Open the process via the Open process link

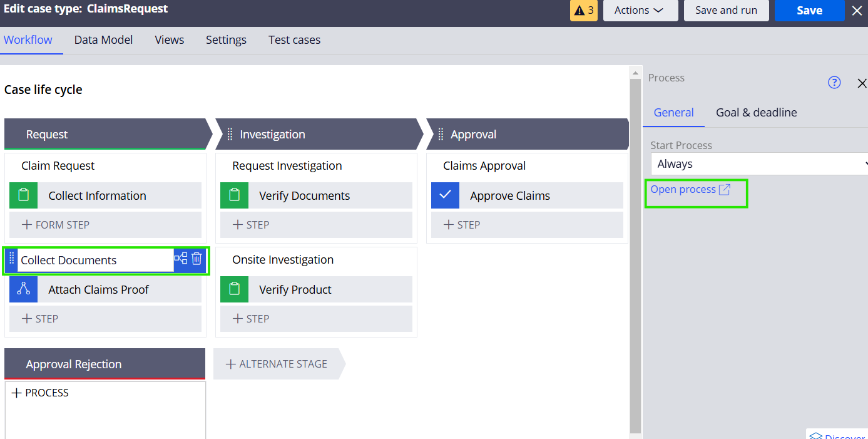[x=683, y=189]
